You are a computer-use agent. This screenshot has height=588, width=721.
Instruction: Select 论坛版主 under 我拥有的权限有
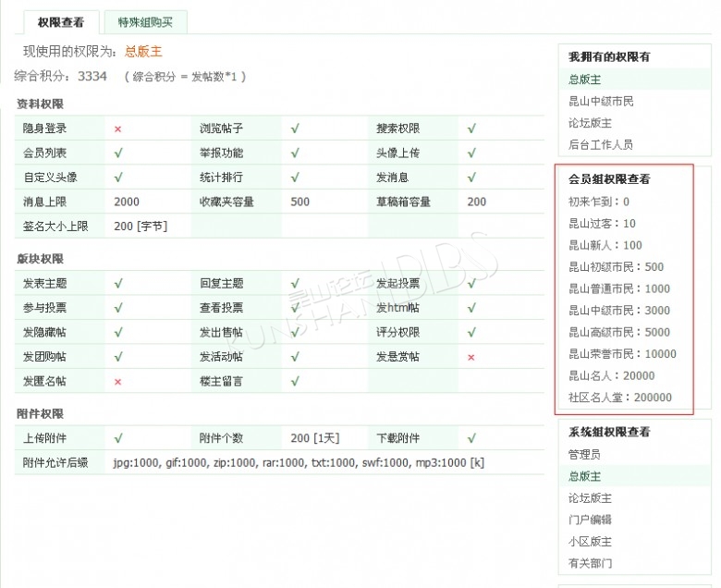(590, 123)
